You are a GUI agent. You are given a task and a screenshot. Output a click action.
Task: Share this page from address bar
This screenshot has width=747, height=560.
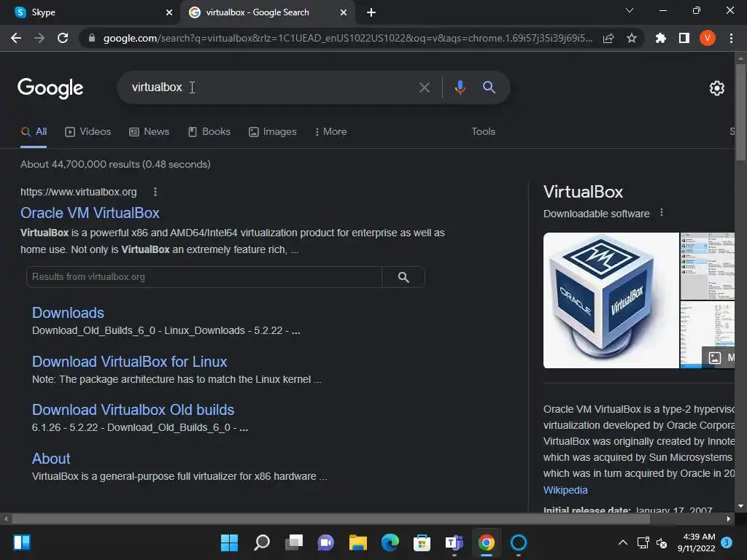click(x=608, y=38)
